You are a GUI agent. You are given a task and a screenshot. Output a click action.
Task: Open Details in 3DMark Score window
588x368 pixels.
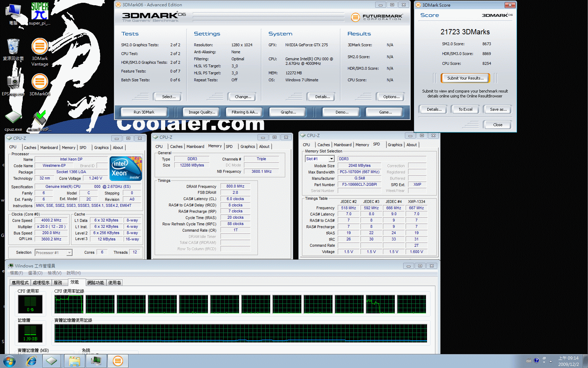tap(433, 109)
